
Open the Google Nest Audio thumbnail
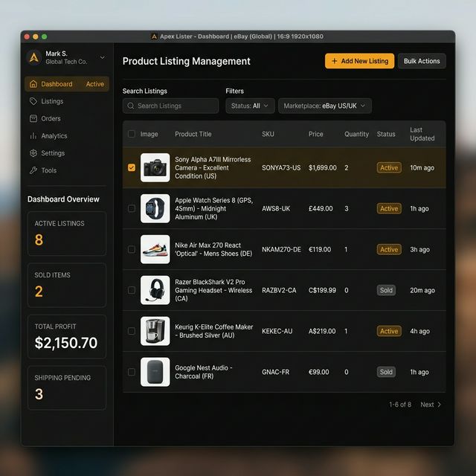[x=155, y=372]
